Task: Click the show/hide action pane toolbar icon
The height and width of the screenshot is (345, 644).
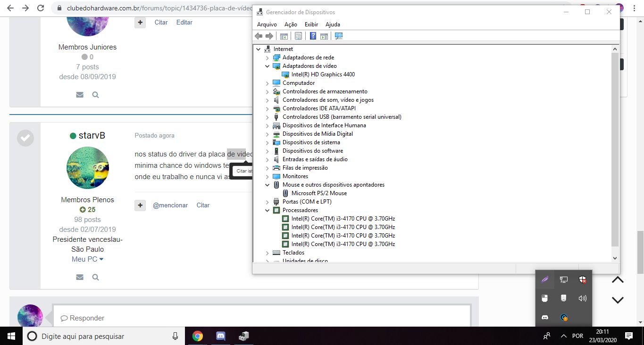Action: coord(324,36)
